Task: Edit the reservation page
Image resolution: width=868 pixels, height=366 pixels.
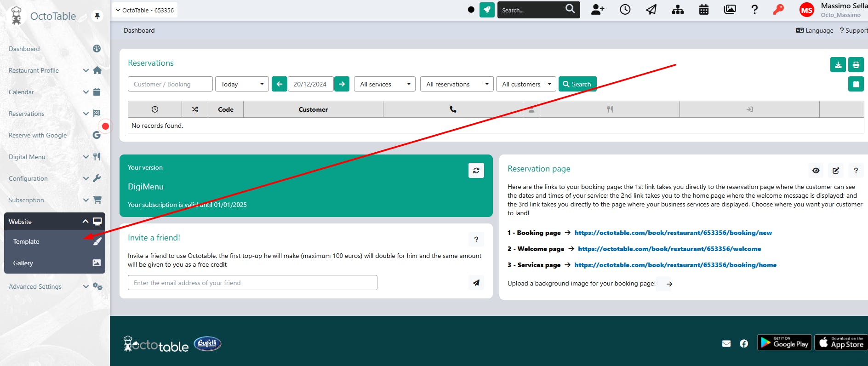Action: pyautogui.click(x=836, y=171)
